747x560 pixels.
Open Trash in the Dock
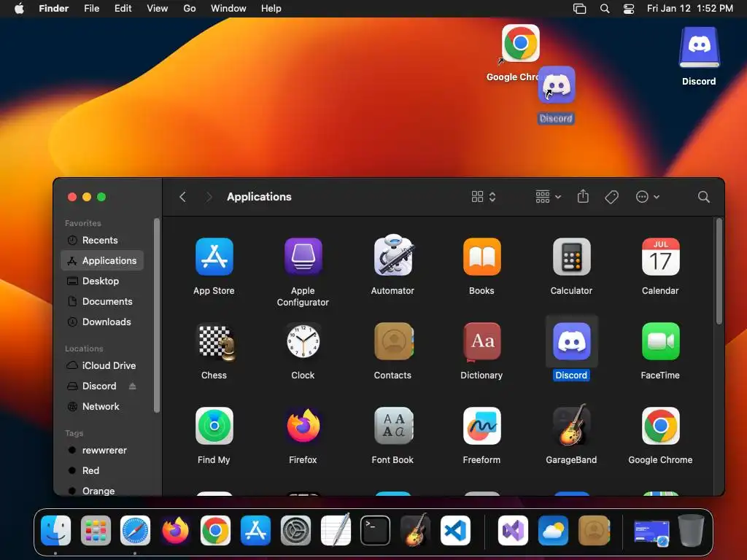click(x=691, y=530)
